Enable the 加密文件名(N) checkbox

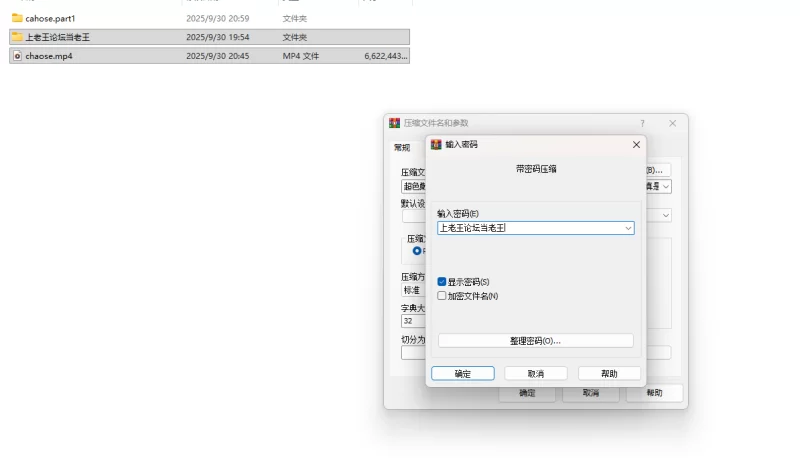click(x=442, y=296)
